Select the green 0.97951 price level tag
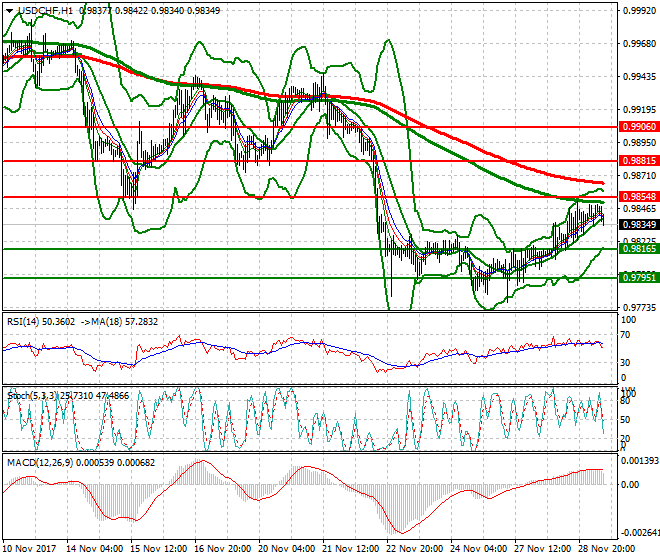Image resolution: width=660 pixels, height=560 pixels. pos(636,278)
